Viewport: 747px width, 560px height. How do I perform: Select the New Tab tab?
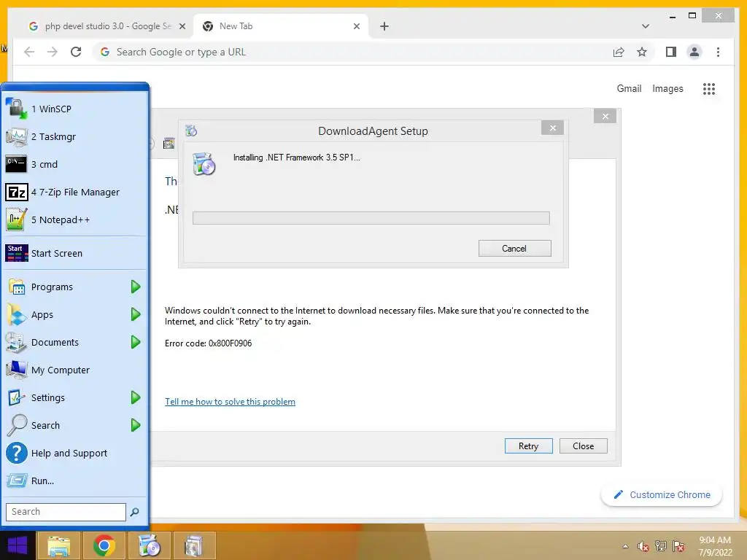click(x=281, y=26)
